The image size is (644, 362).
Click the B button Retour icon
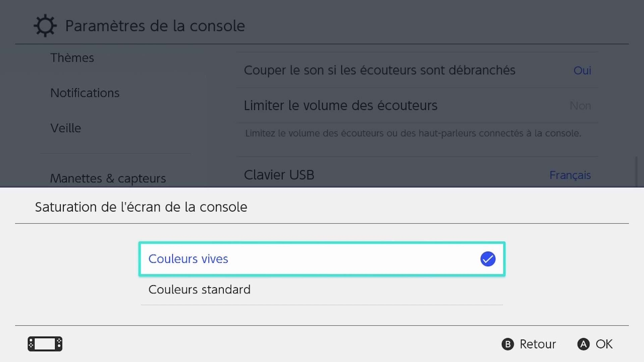[507, 344]
